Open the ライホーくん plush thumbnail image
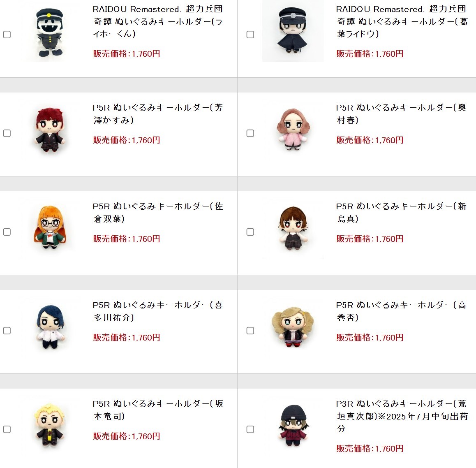Screen dimensions: 476x468 (50, 32)
